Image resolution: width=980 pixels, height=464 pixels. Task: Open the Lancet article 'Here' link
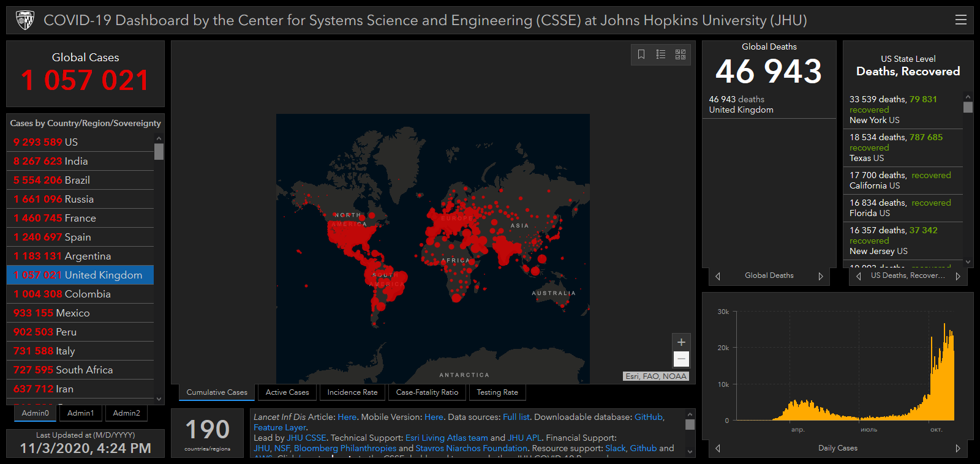[x=347, y=417]
